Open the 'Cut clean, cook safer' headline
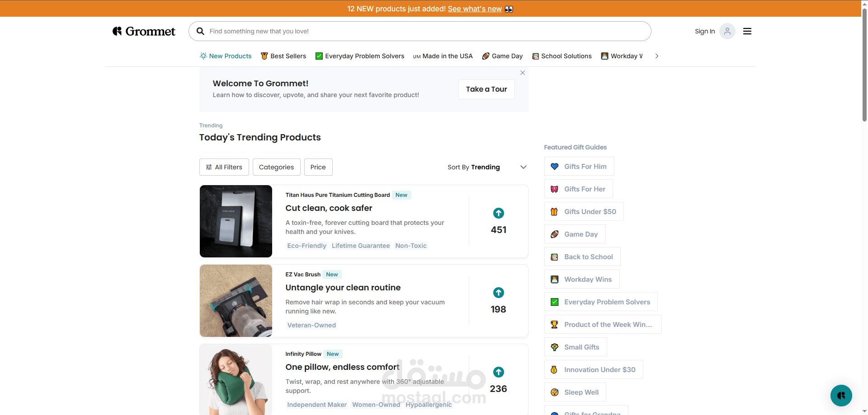 pyautogui.click(x=329, y=208)
